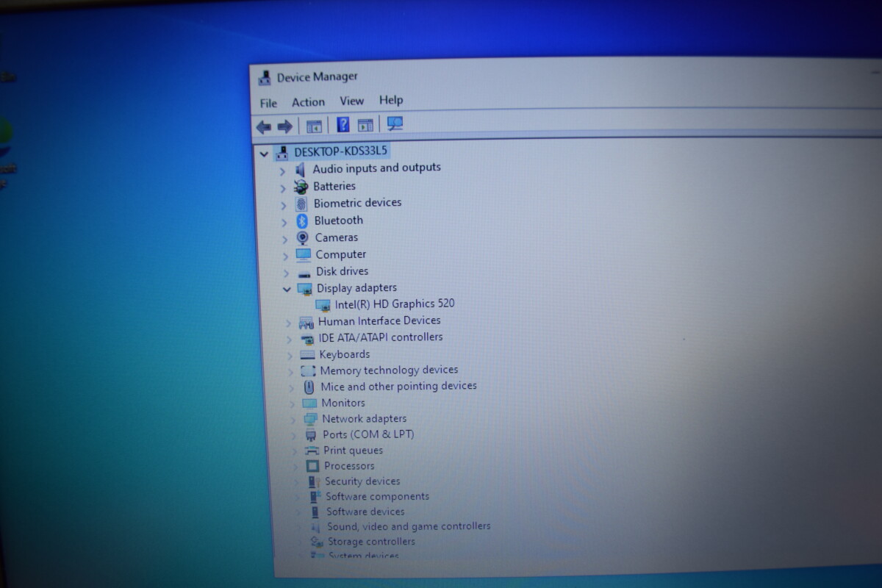Expand the Cameras category
The height and width of the screenshot is (588, 882).
pyautogui.click(x=285, y=240)
